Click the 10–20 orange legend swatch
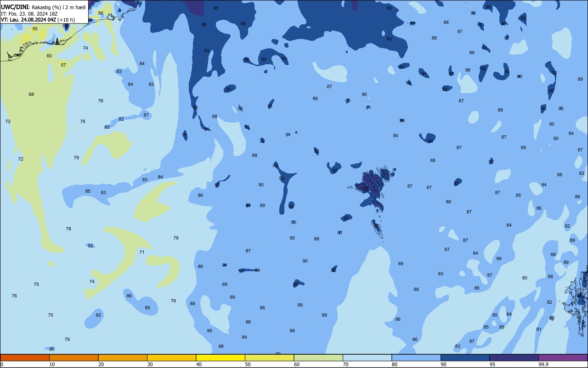Viewport: 588px width, 368px height. pyautogui.click(x=73, y=357)
